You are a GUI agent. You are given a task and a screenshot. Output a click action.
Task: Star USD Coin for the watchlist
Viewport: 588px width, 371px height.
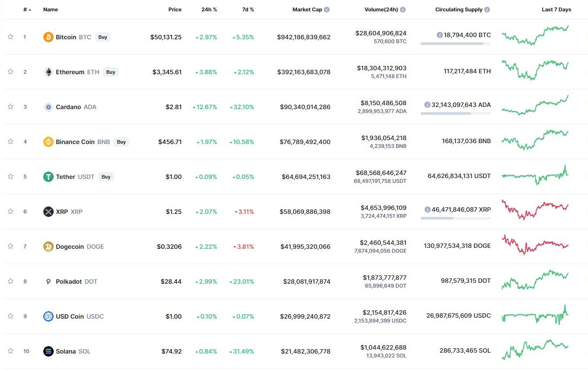tap(10, 316)
